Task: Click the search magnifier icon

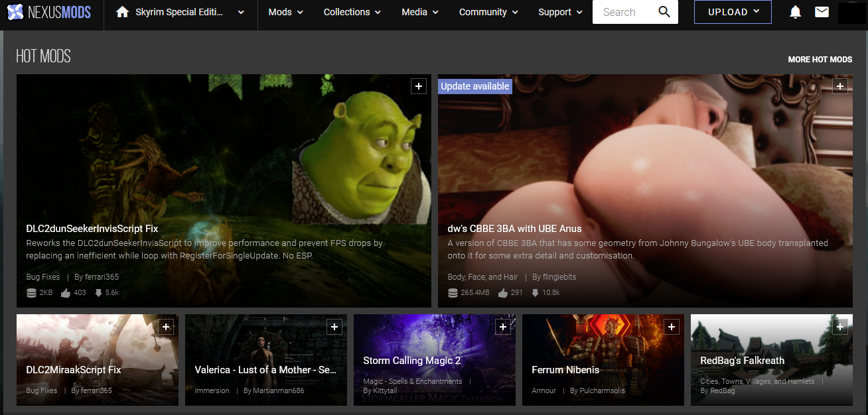Action: pyautogui.click(x=664, y=12)
